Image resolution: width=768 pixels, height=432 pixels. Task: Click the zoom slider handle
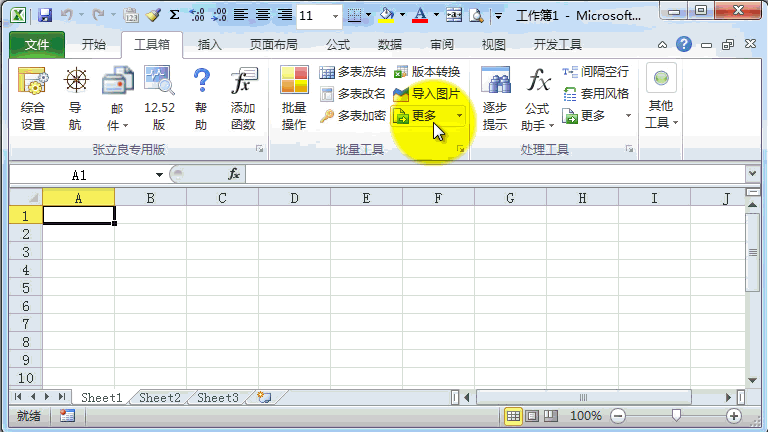pos(677,416)
